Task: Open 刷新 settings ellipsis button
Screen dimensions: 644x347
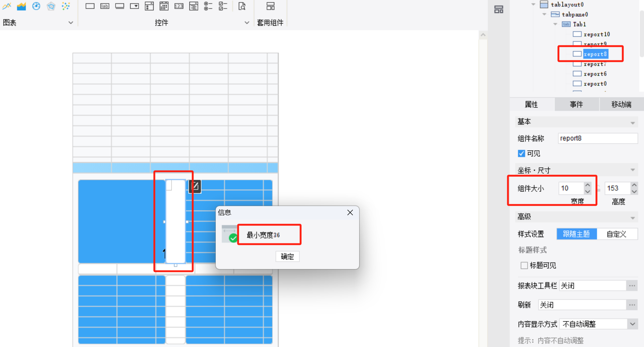Action: point(632,305)
